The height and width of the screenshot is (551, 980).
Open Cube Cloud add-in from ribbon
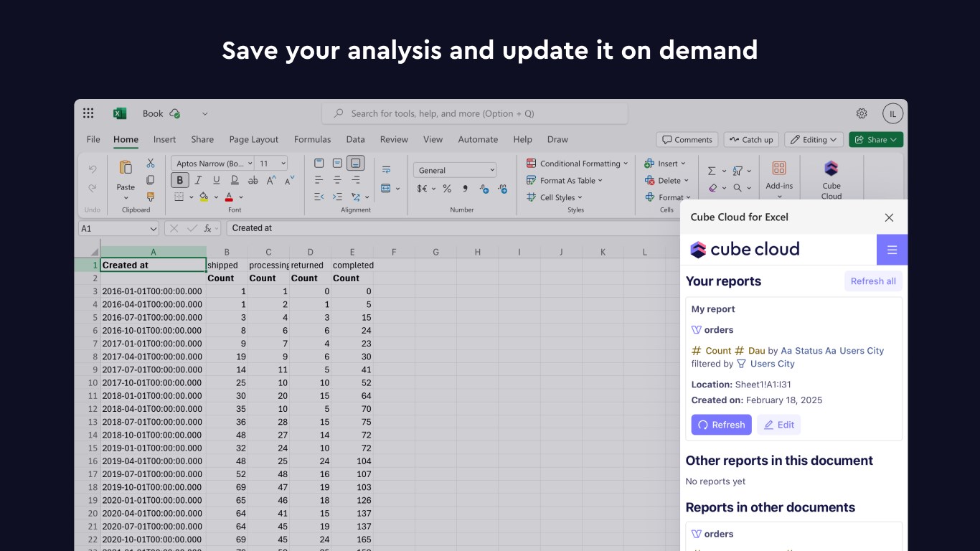coord(831,179)
